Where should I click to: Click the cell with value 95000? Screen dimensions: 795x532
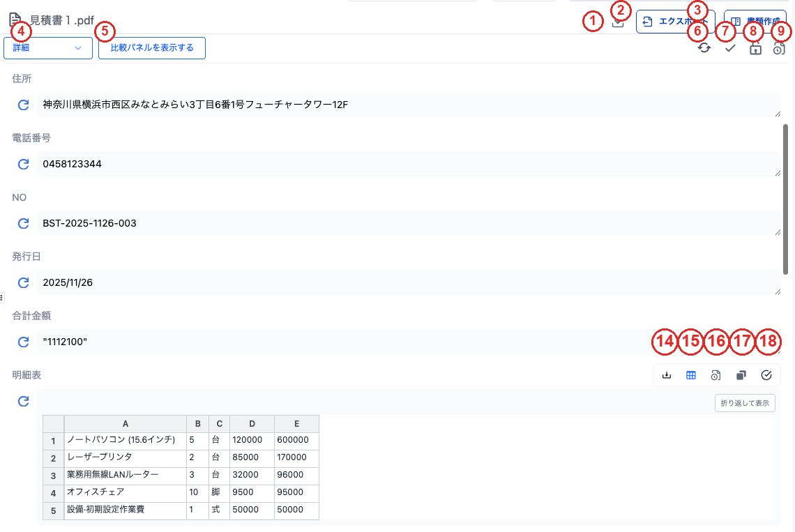pyautogui.click(x=296, y=492)
